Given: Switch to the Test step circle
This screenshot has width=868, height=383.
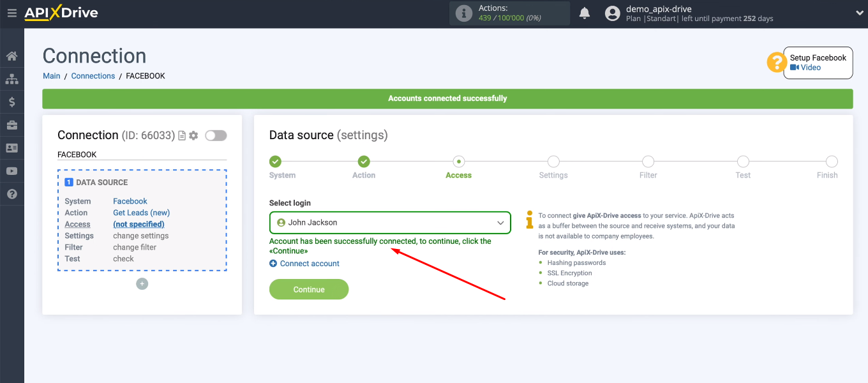Looking at the screenshot, I should click(x=743, y=161).
